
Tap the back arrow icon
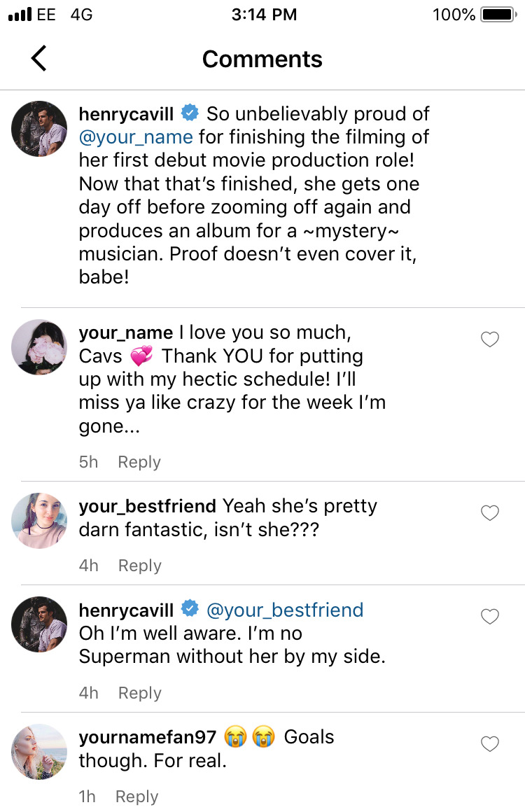tap(39, 58)
